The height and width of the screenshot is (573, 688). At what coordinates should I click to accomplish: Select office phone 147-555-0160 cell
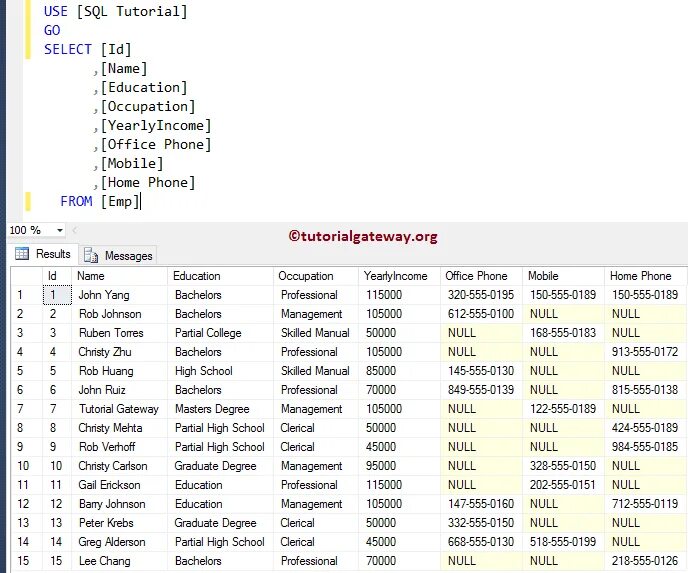481,504
